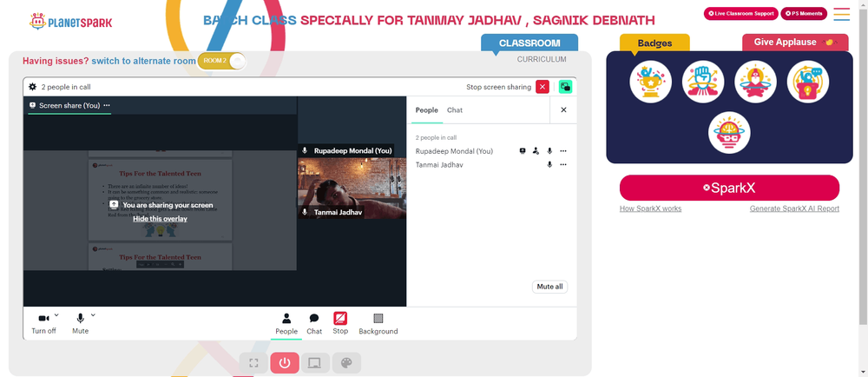Click "Stop screen sharing" label text
Image resolution: width=868 pixels, height=377 pixels.
tap(499, 87)
